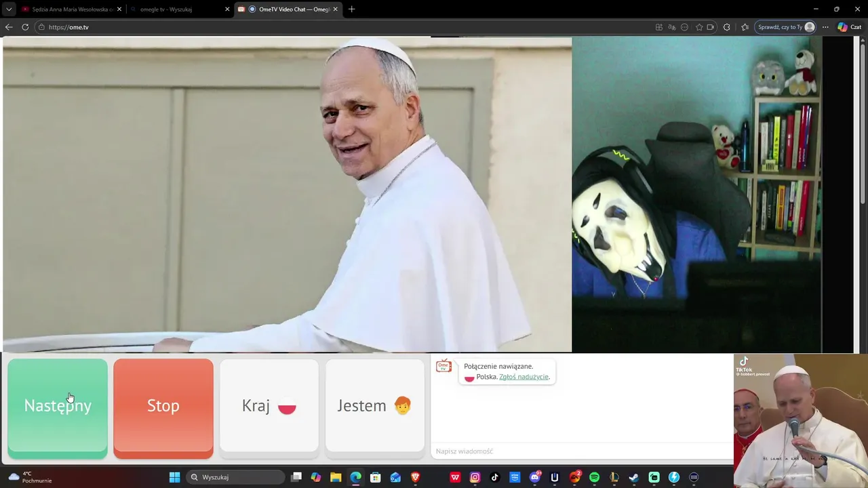Close the omegle tv - Wyszukaj tab
Screen dimensions: 868x488
tap(227, 9)
